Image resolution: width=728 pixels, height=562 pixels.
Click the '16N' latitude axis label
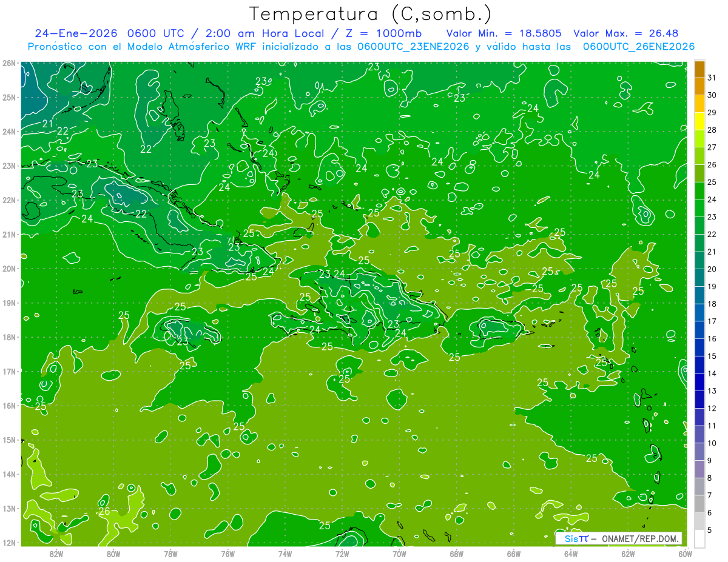(x=9, y=406)
